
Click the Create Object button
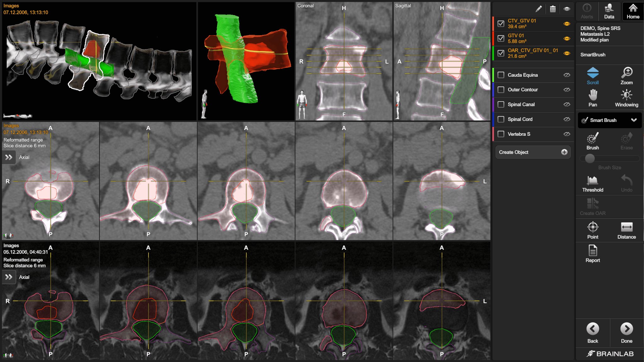(533, 152)
